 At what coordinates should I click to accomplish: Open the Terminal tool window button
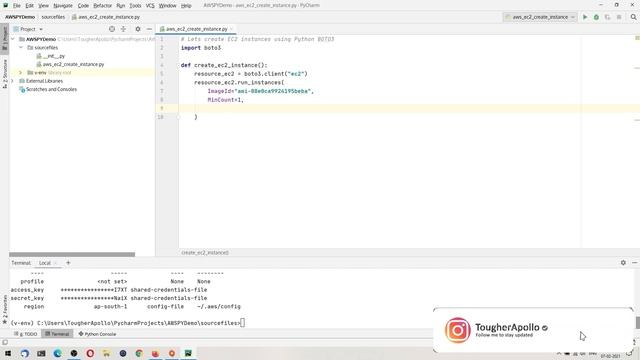point(57,334)
